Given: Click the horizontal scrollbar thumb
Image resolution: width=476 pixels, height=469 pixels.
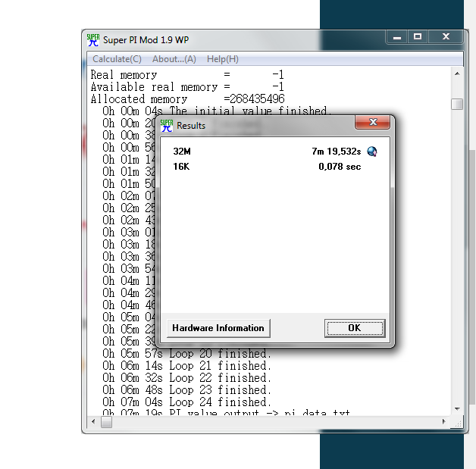Looking at the screenshot, I should pyautogui.click(x=106, y=422).
